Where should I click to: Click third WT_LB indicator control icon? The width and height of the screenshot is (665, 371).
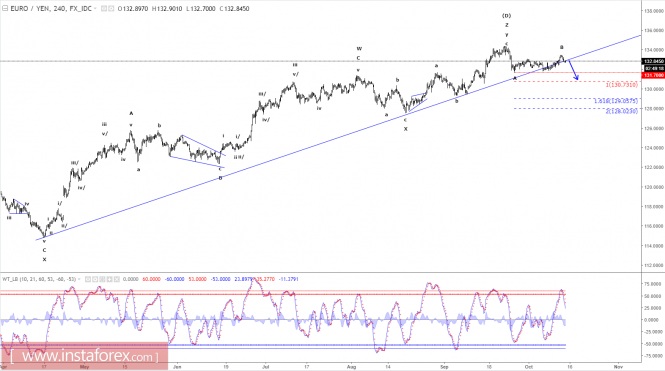point(102,279)
